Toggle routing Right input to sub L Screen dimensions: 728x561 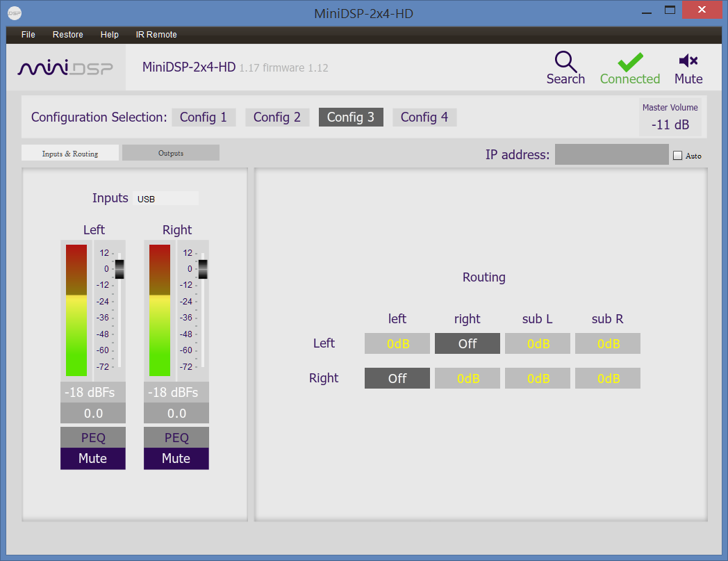point(538,378)
